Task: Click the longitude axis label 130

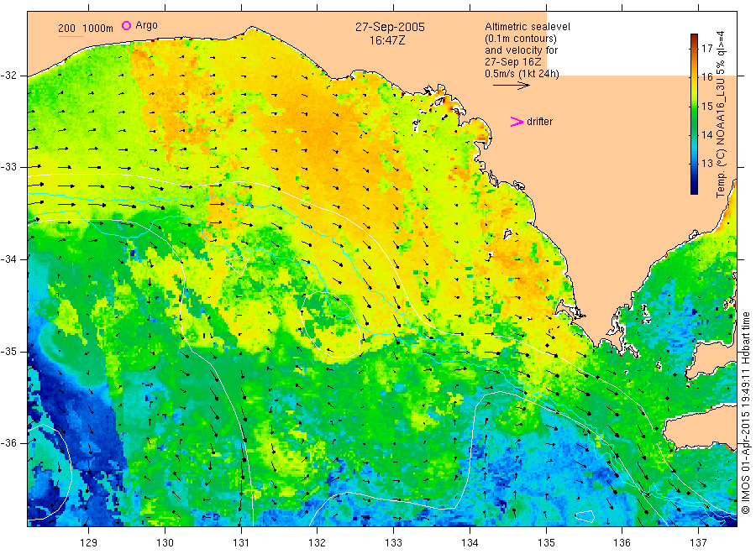Action: (x=165, y=543)
